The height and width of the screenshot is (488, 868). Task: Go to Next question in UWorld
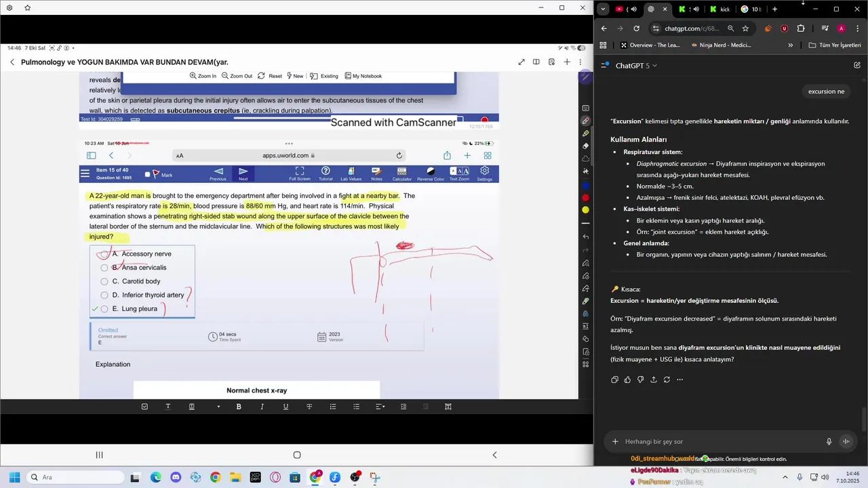pyautogui.click(x=243, y=174)
